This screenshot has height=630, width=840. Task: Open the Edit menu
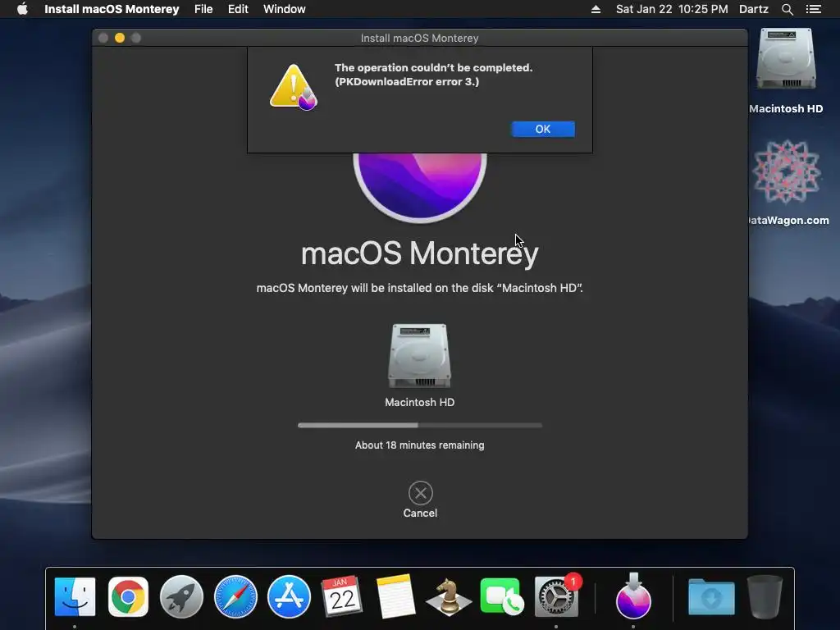(238, 9)
